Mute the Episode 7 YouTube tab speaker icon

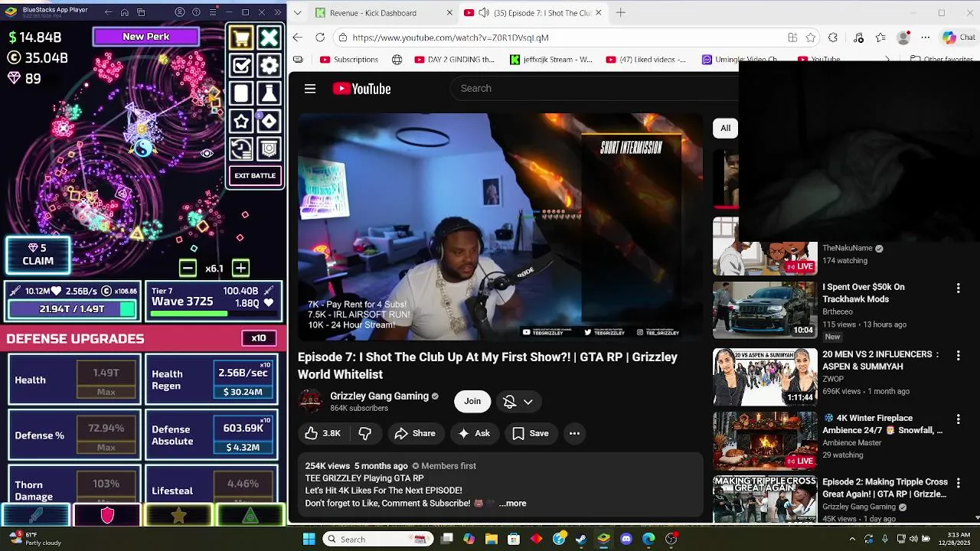pos(483,12)
